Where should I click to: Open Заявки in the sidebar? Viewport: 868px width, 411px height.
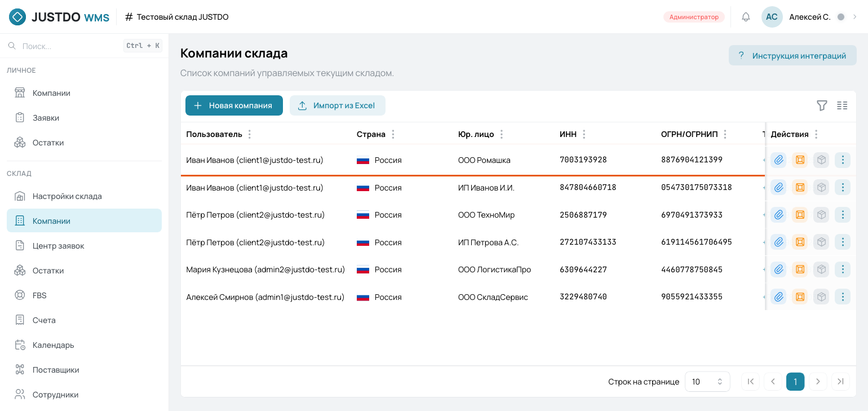tap(84, 118)
